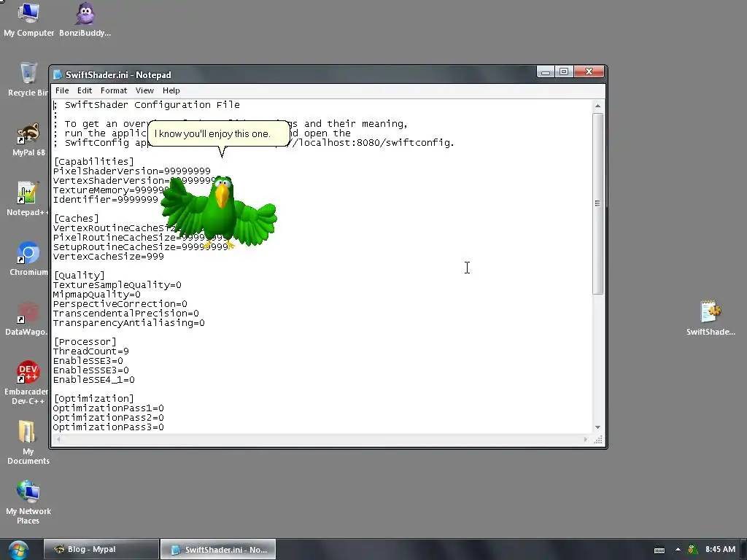
Task: Select the DataWagon desktop shortcut
Action: pyautogui.click(x=27, y=319)
